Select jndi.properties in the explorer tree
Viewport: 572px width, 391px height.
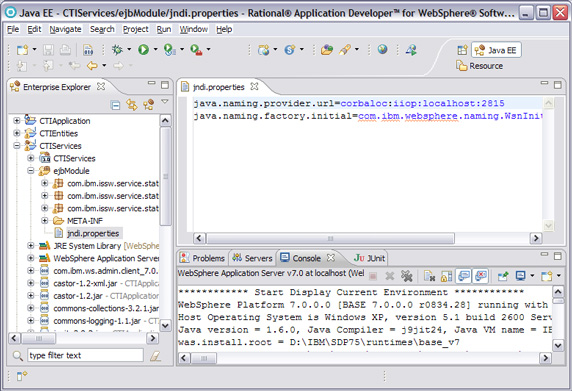pos(93,233)
